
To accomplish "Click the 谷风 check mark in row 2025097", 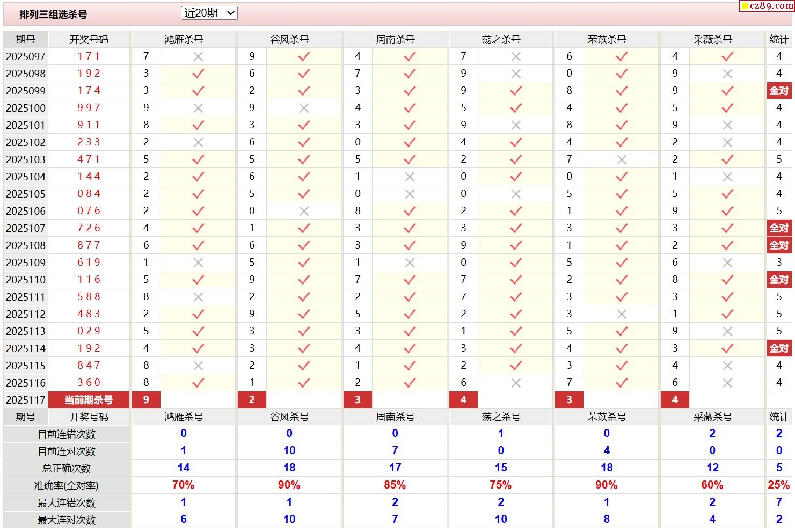I will pos(304,56).
